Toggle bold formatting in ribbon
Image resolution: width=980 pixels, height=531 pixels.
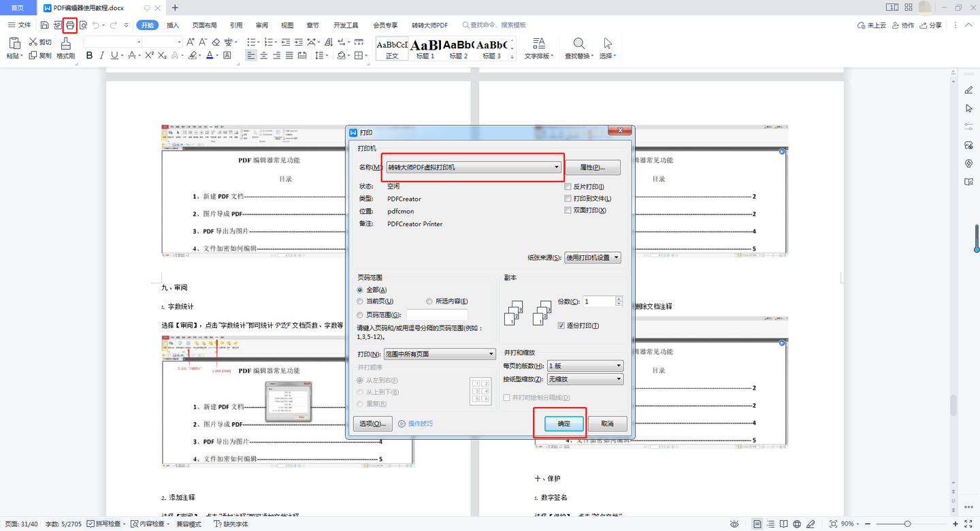[x=89, y=56]
